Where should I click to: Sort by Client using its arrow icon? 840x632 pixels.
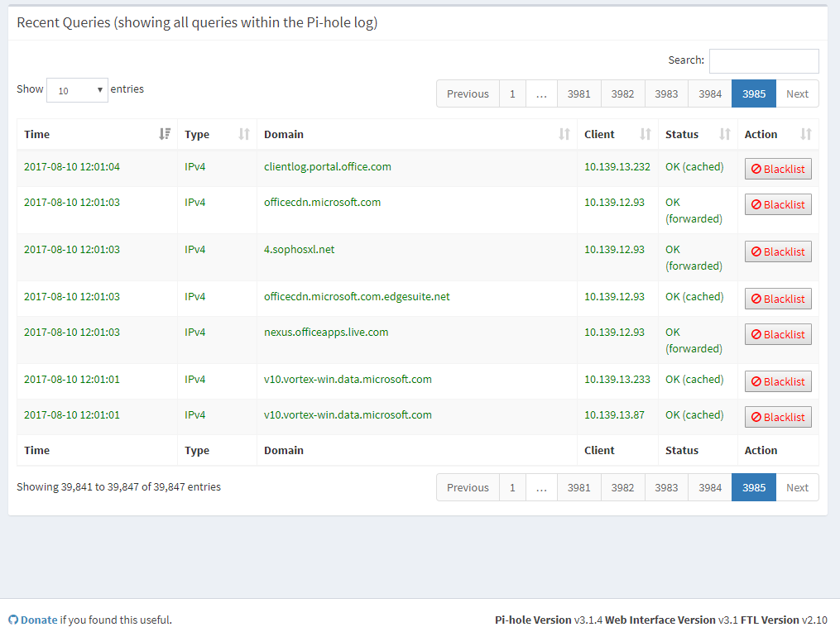click(x=646, y=134)
